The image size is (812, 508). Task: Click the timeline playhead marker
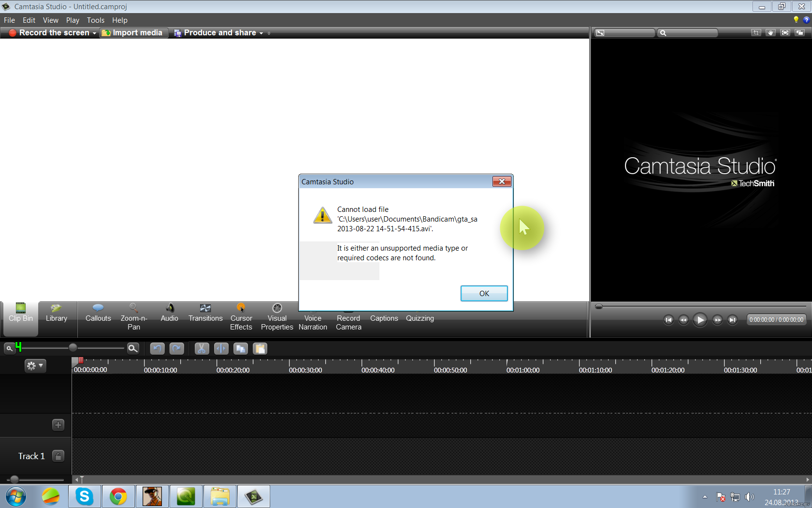tap(80, 360)
